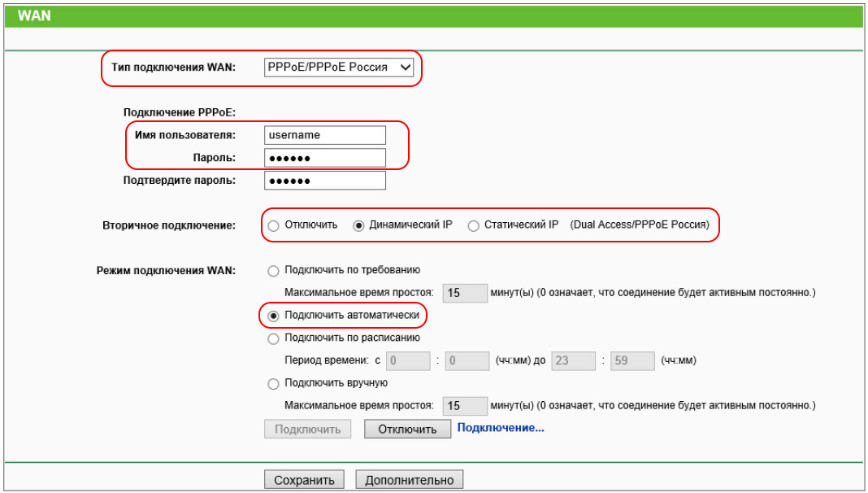Click Период времени label
Screen dimensions: 868x493
click(x=326, y=360)
